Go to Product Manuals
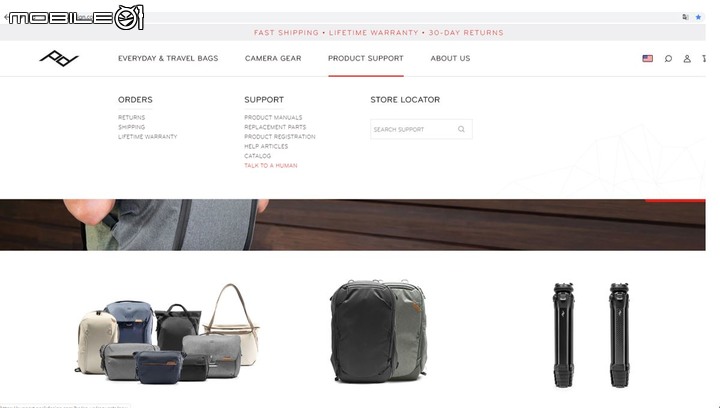 [273, 117]
